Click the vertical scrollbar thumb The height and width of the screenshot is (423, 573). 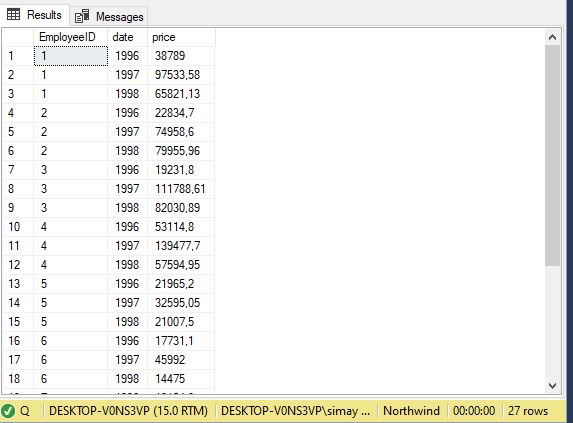(553, 156)
